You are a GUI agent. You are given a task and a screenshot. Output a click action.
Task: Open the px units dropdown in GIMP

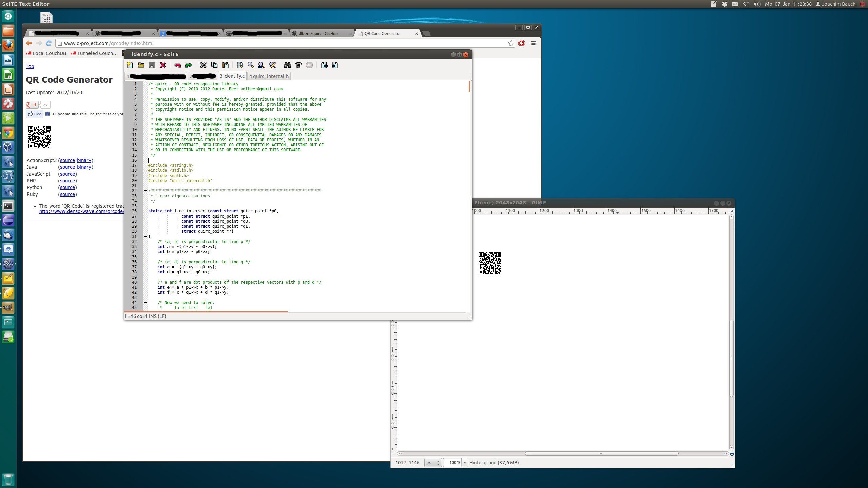coord(433,463)
